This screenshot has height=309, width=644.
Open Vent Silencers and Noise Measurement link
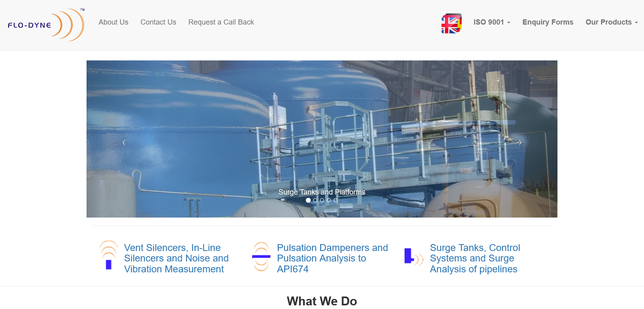coord(176,258)
